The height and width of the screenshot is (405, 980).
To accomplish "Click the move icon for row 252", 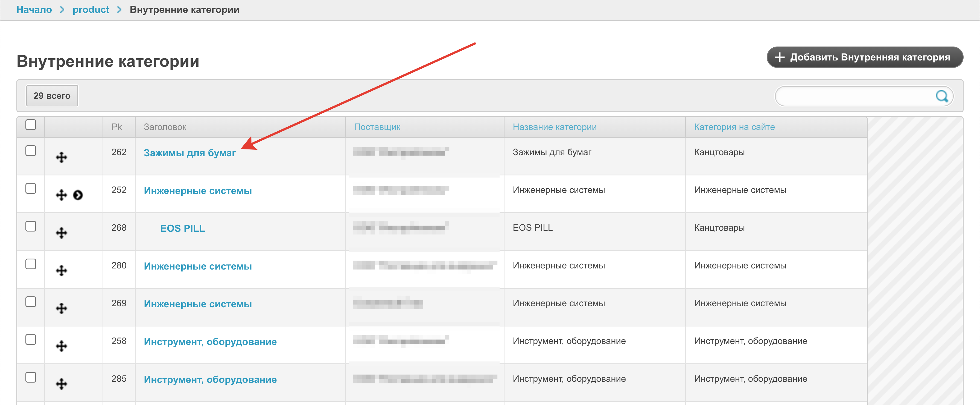I will pyautogui.click(x=61, y=195).
